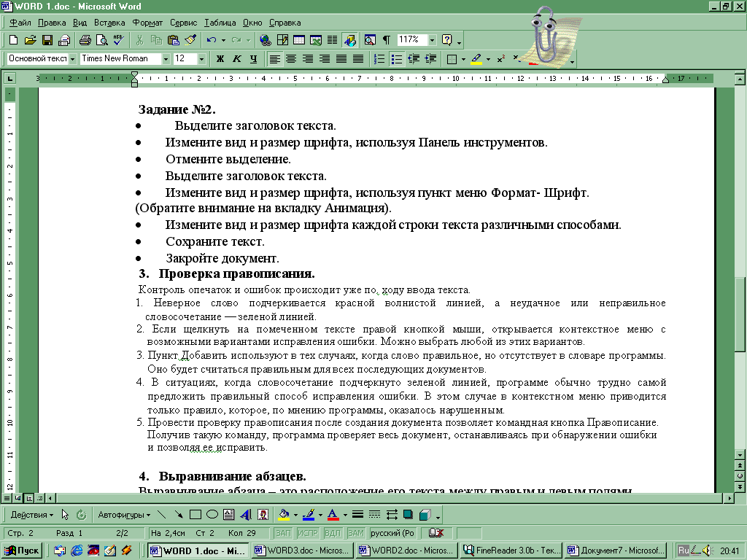Screen dimensions: 747x560
Task: Open the Times New Roman font dropdown
Action: point(166,58)
